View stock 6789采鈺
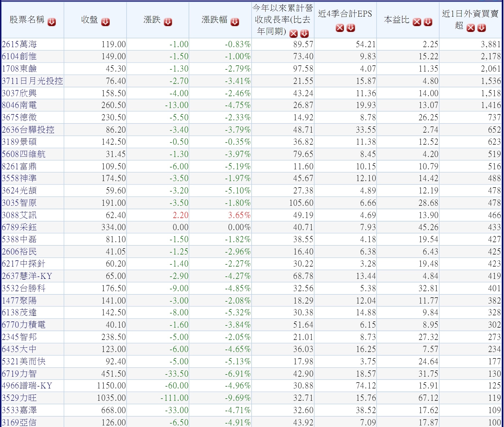 tap(19, 227)
